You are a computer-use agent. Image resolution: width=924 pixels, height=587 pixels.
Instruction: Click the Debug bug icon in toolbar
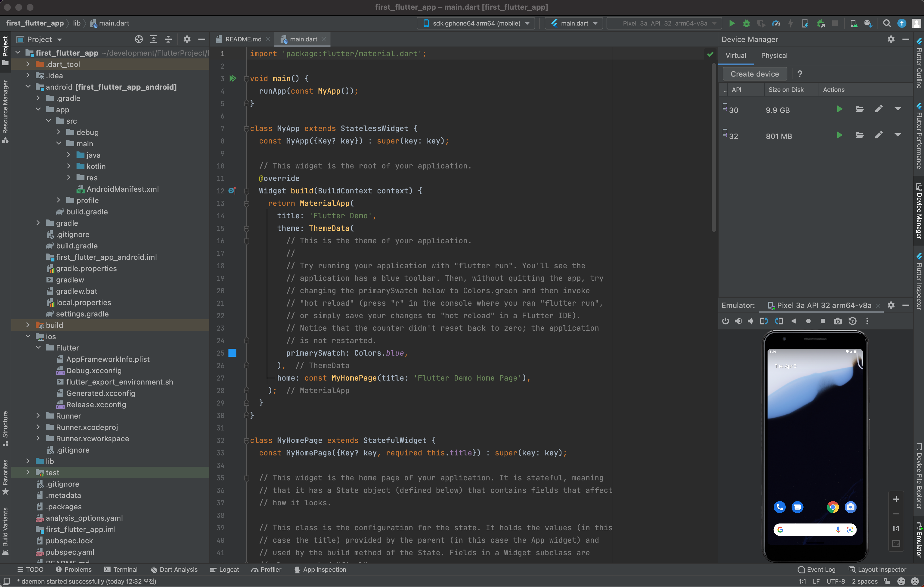click(x=746, y=24)
